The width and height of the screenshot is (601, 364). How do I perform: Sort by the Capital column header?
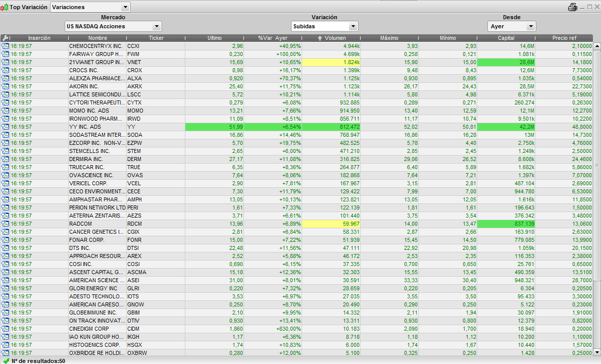pos(507,38)
